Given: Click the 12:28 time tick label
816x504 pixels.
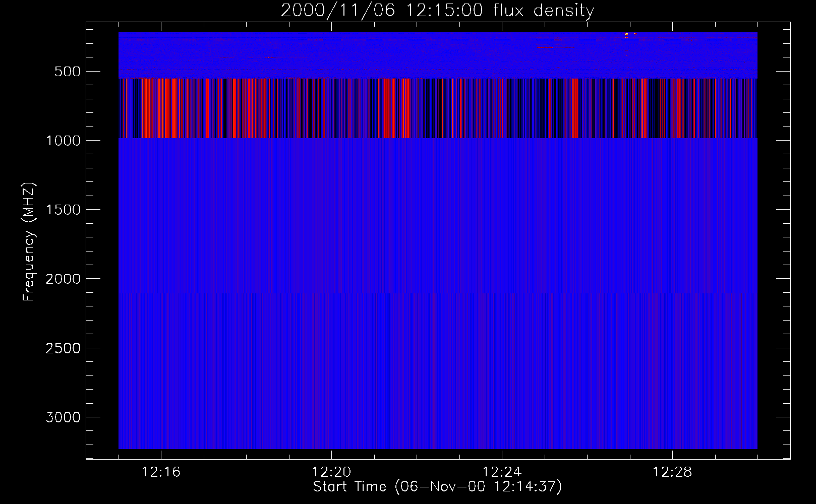Looking at the screenshot, I should pyautogui.click(x=672, y=472).
